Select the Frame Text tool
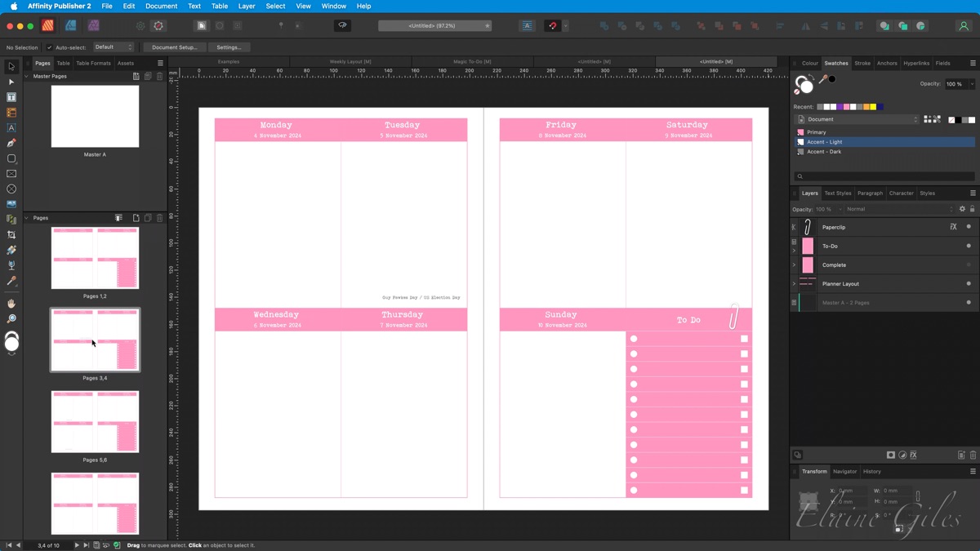The height and width of the screenshot is (551, 980). pos(11,97)
